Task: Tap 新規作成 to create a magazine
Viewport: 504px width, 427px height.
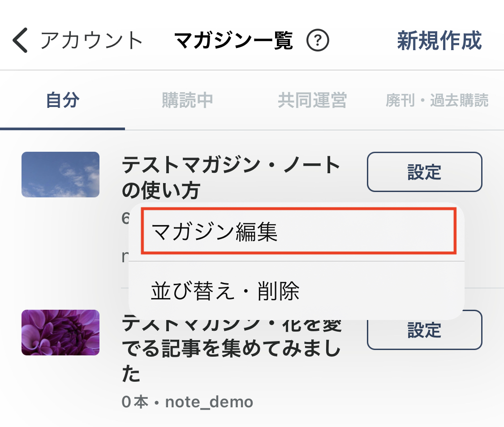Action: pos(439,40)
